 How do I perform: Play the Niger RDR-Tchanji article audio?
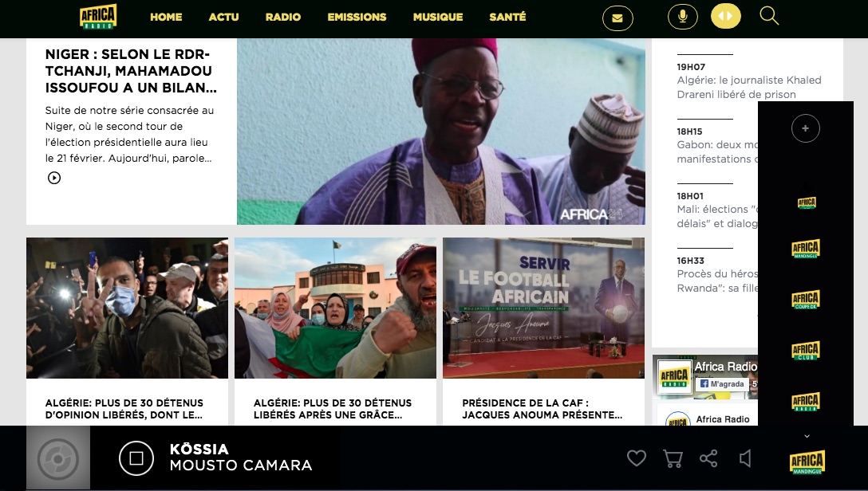[x=54, y=178]
